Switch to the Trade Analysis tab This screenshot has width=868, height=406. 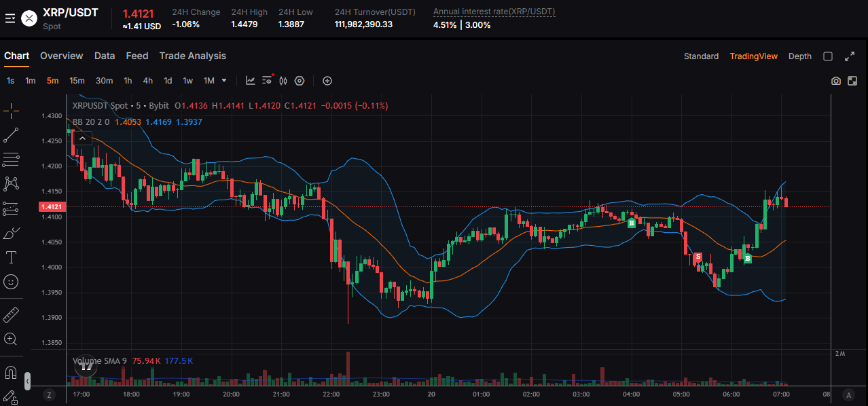[x=192, y=56]
